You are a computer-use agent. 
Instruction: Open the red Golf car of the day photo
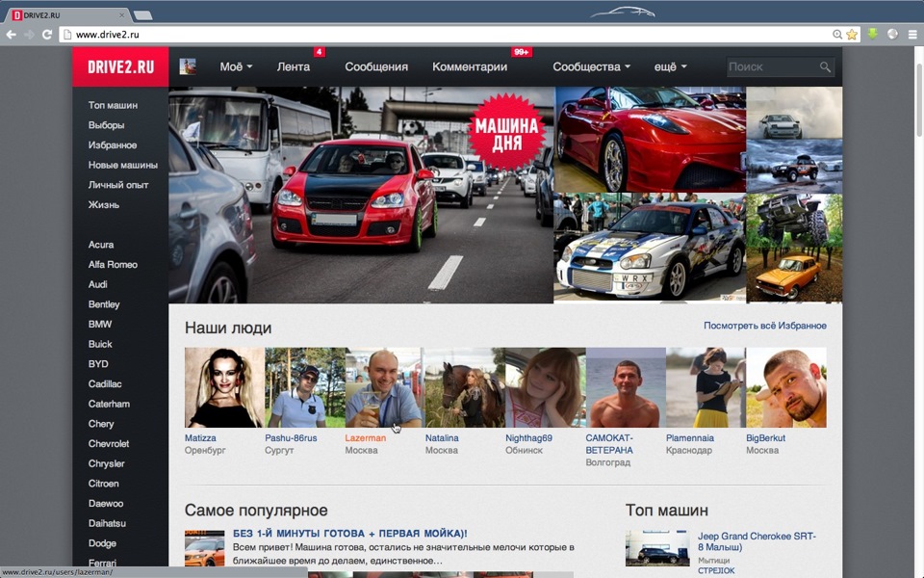tap(361, 196)
